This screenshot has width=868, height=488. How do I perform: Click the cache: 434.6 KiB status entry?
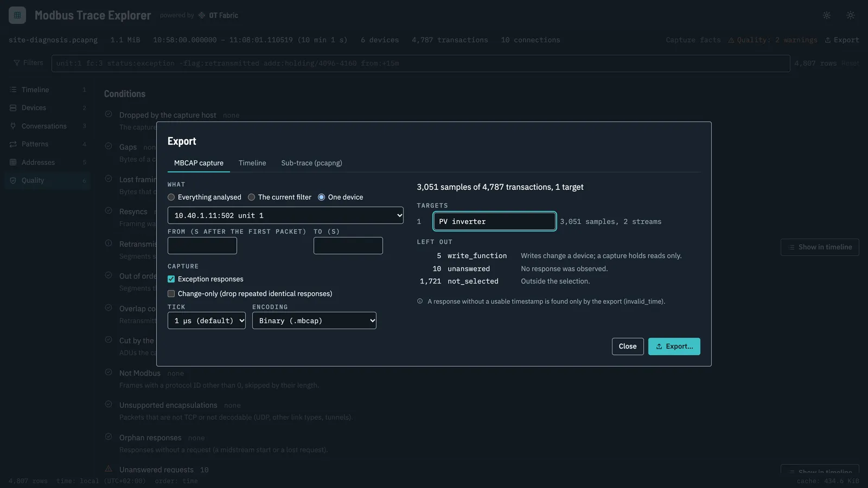[828, 481]
